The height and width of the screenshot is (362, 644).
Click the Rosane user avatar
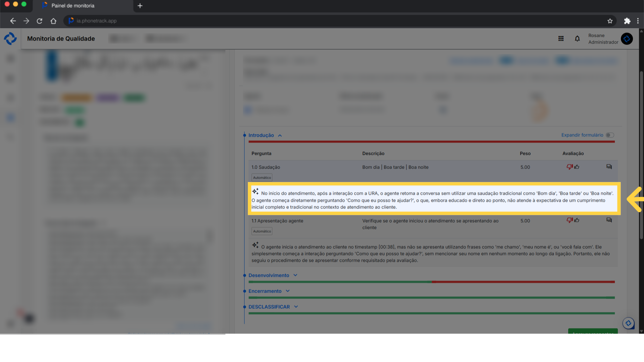point(627,39)
